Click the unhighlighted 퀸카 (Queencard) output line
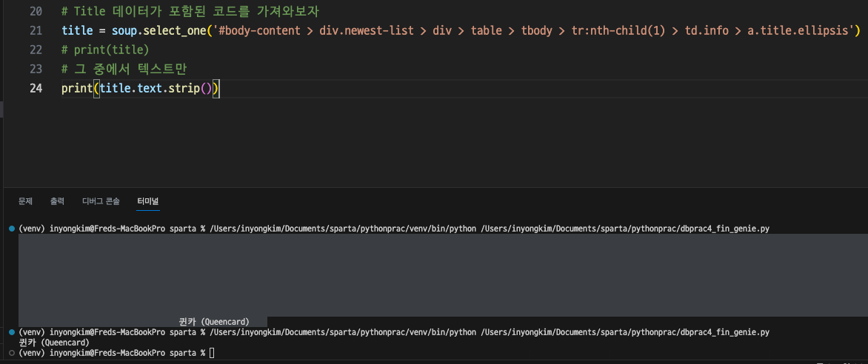Viewport: 868px width, 364px height. (x=54, y=343)
